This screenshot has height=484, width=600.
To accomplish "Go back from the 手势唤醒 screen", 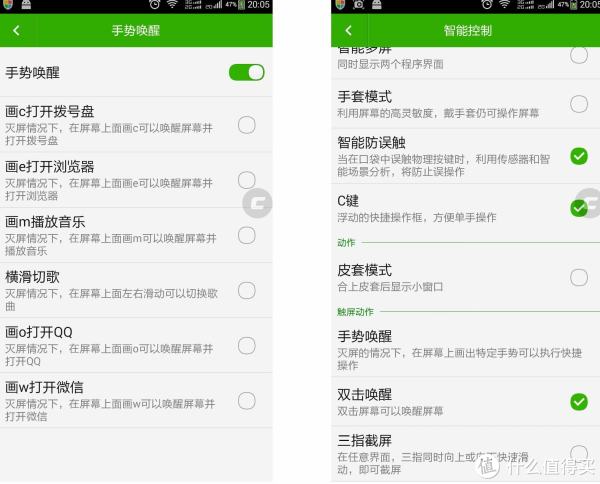I will (x=16, y=31).
